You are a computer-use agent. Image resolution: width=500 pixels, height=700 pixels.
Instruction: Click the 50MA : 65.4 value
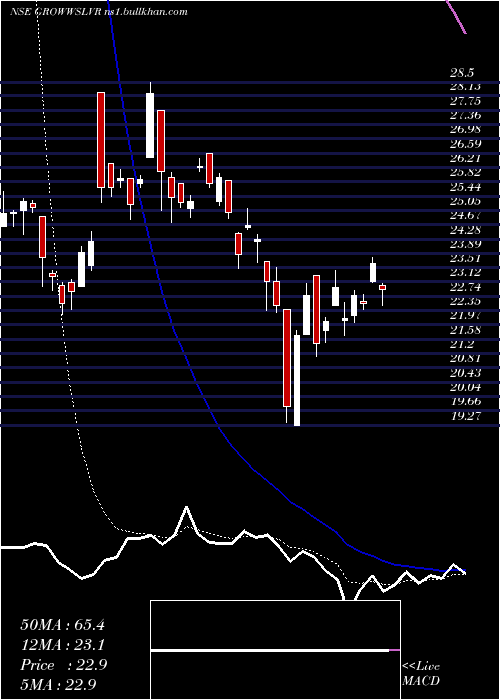62,625
